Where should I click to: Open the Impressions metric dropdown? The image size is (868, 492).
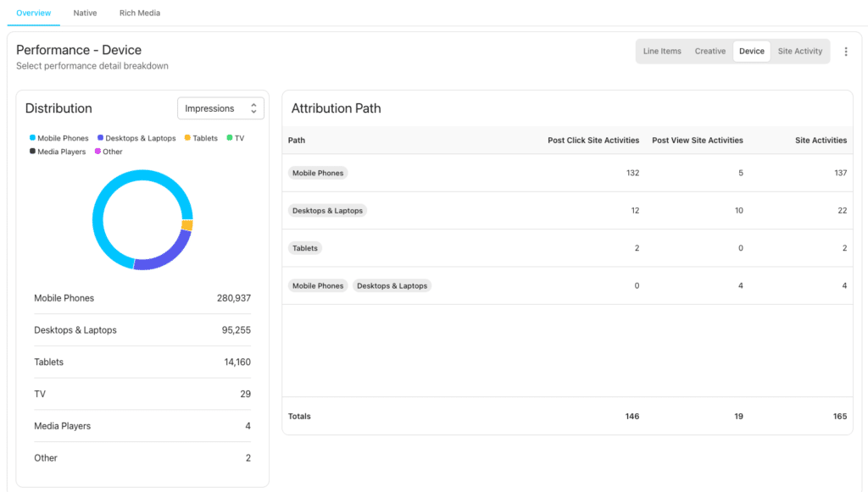coord(220,108)
